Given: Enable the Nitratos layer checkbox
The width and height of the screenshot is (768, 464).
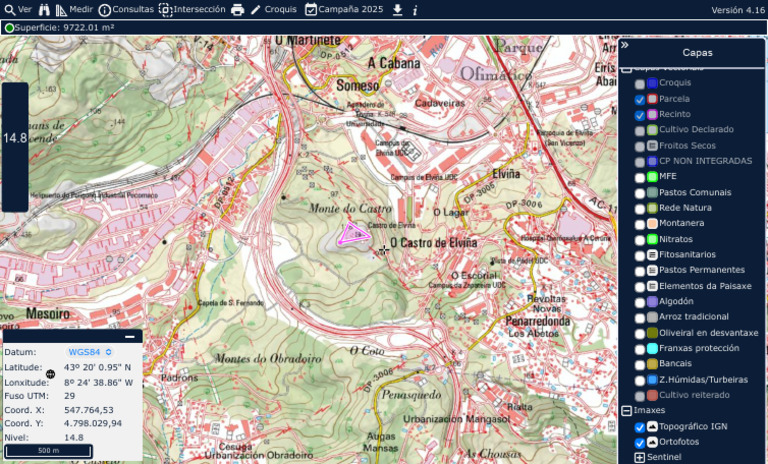Looking at the screenshot, I should click(x=640, y=240).
